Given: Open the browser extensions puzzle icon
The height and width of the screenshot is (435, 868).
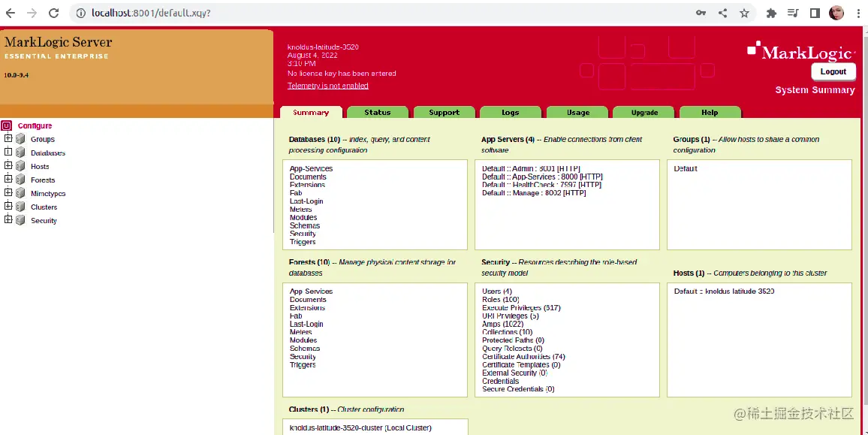Looking at the screenshot, I should (771, 12).
